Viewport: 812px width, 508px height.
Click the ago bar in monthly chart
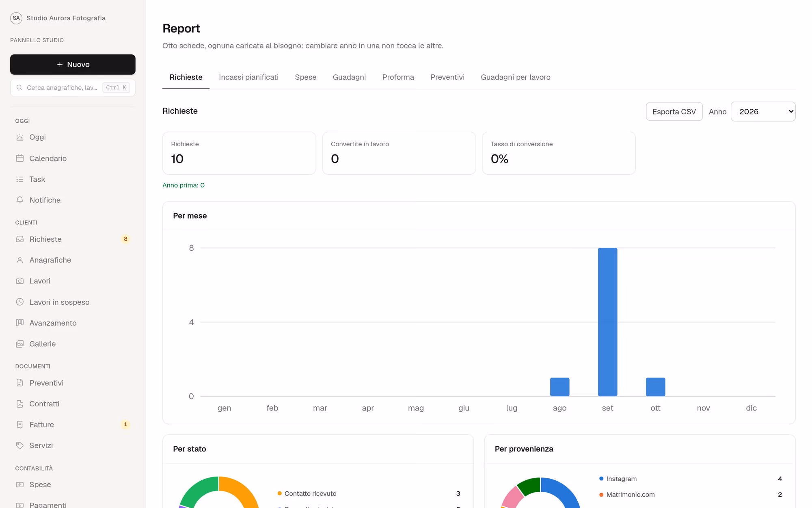click(x=559, y=387)
